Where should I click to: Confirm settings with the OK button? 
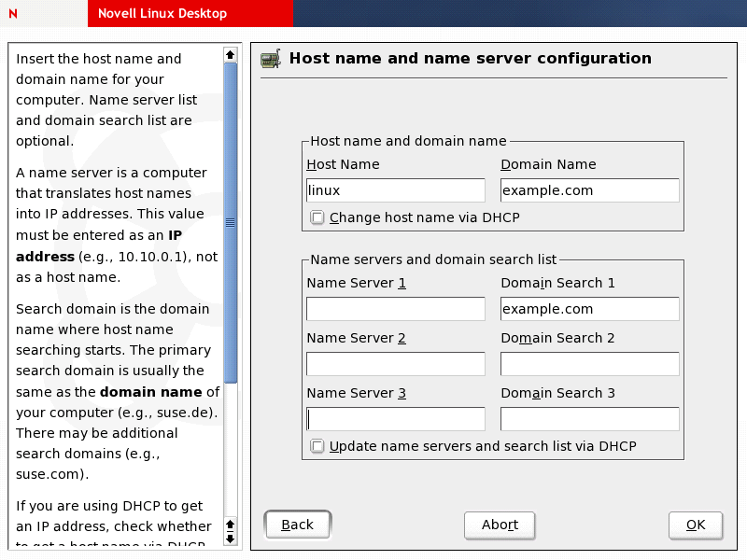pos(696,525)
